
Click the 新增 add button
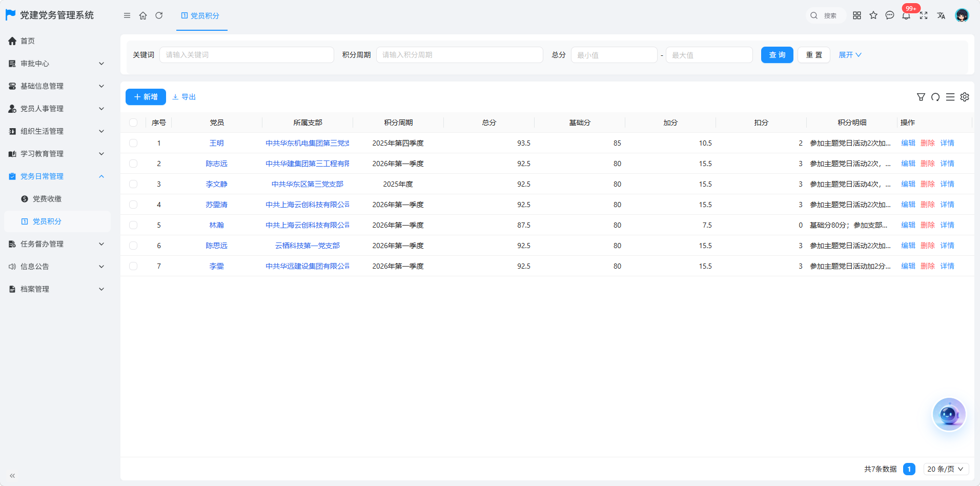[x=146, y=97]
